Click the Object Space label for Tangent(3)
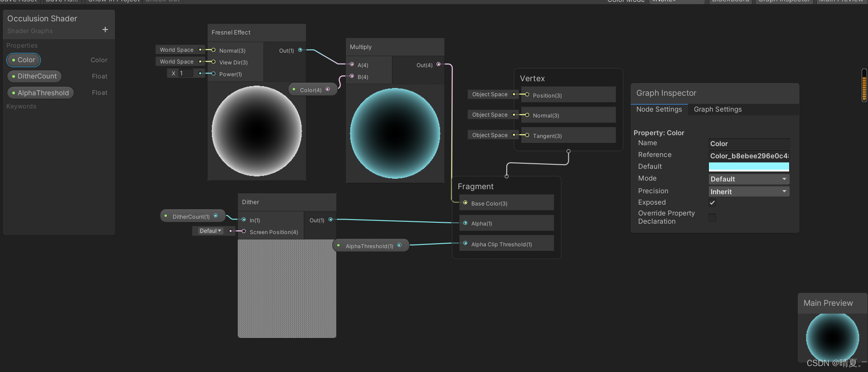 (x=490, y=135)
